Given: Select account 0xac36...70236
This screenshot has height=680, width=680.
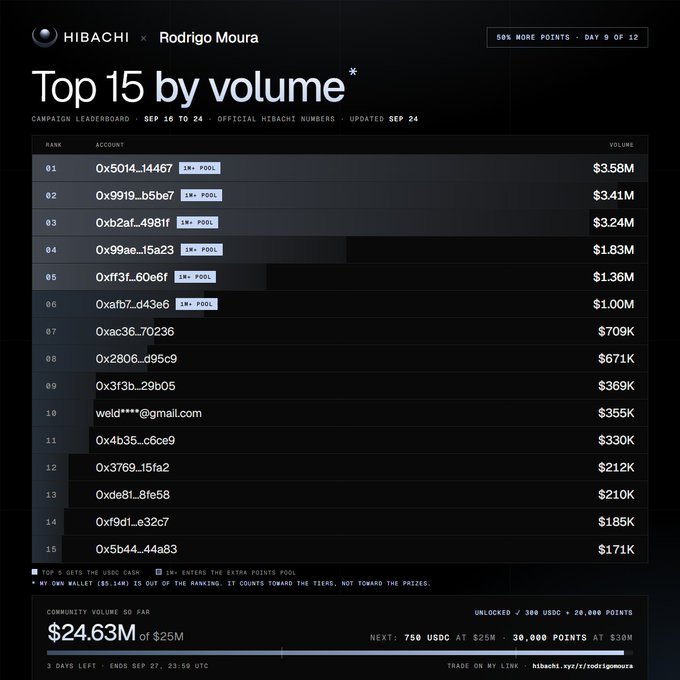Looking at the screenshot, I should [135, 332].
